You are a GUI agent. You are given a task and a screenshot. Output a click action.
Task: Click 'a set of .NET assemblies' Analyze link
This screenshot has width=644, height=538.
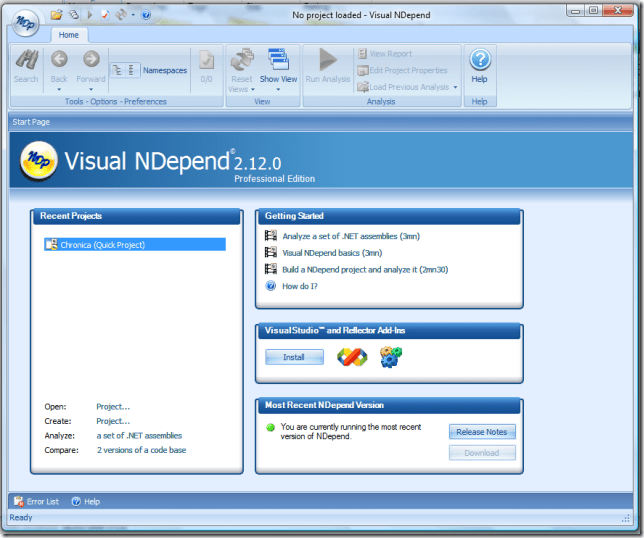139,436
